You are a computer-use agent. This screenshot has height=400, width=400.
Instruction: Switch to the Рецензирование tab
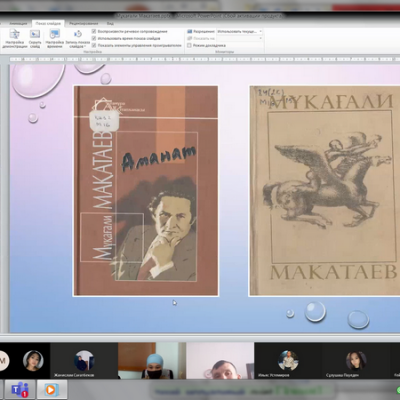tap(84, 24)
